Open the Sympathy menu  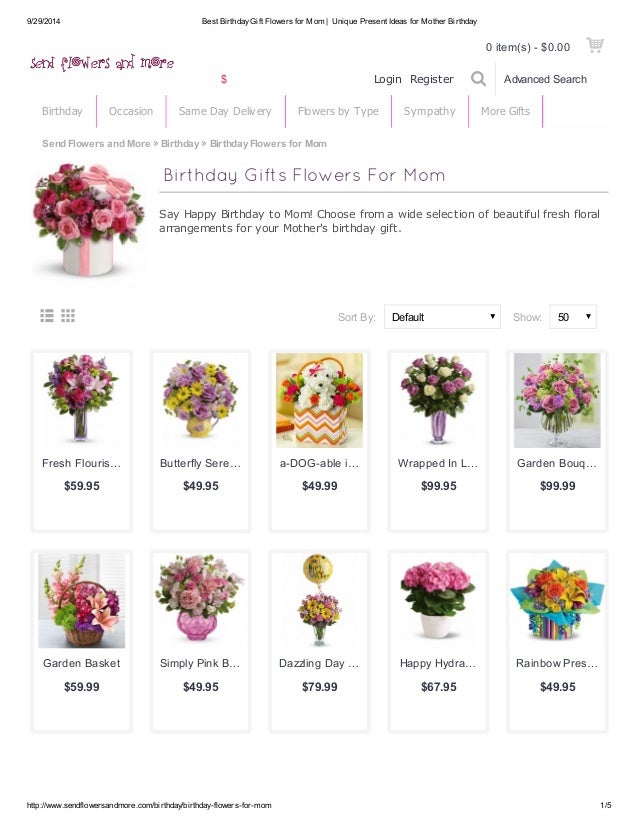[x=429, y=111]
